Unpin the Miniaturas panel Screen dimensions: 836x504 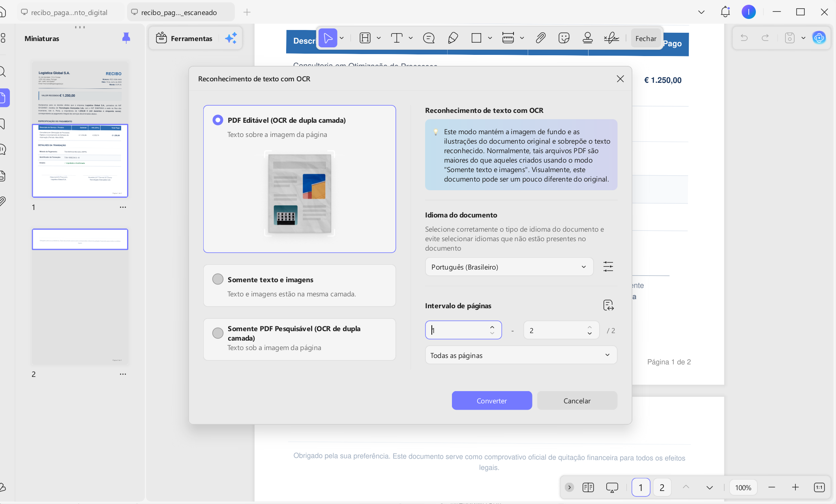[x=126, y=38]
